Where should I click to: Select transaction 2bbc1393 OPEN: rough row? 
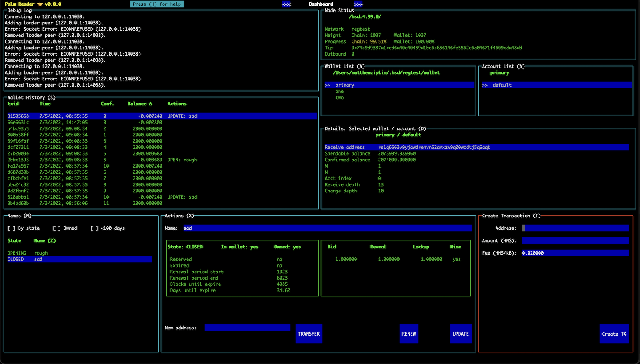coord(162,160)
